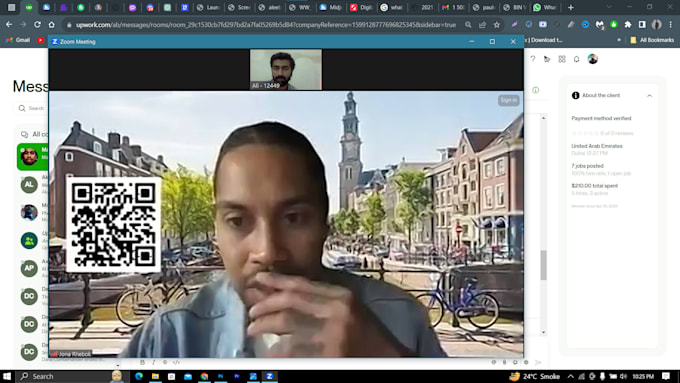Open the weather 24°C Smoke widget
Image resolution: width=680 pixels, height=383 pixels.
pyautogui.click(x=535, y=376)
